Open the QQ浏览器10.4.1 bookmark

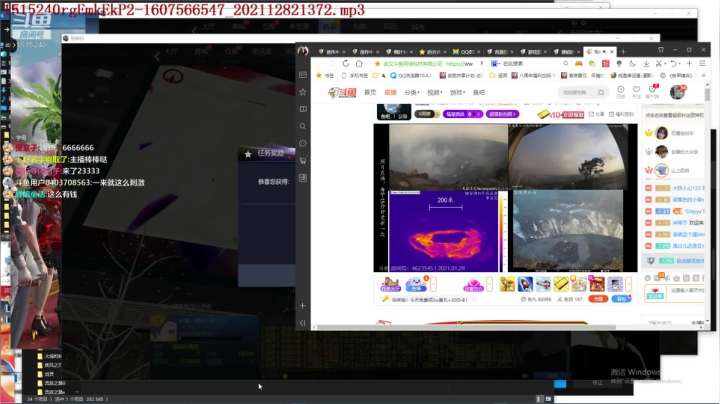click(x=411, y=75)
